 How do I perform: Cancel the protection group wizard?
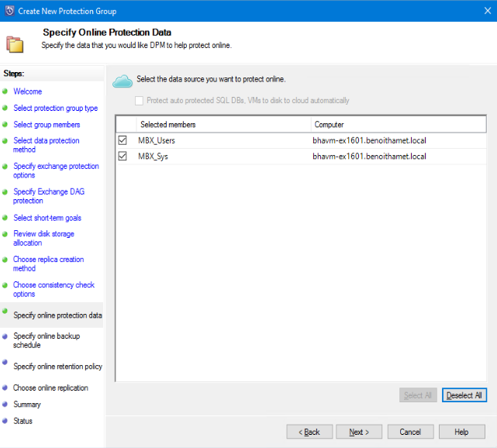(410, 432)
